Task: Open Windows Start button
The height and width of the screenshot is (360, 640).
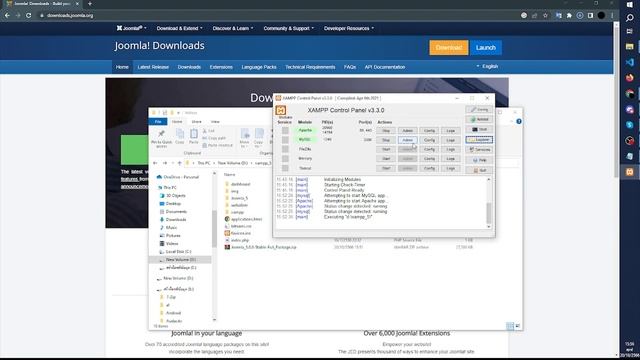Action: [630, 4]
